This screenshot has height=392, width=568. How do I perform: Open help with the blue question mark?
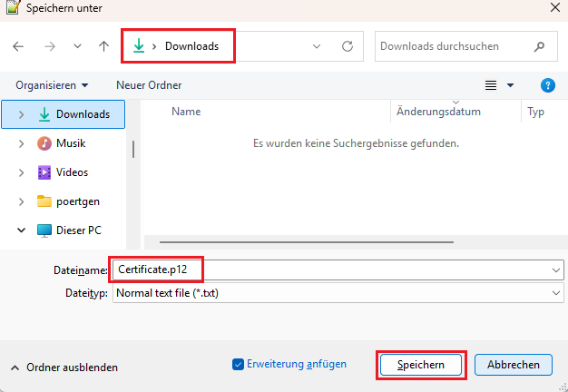tap(548, 85)
